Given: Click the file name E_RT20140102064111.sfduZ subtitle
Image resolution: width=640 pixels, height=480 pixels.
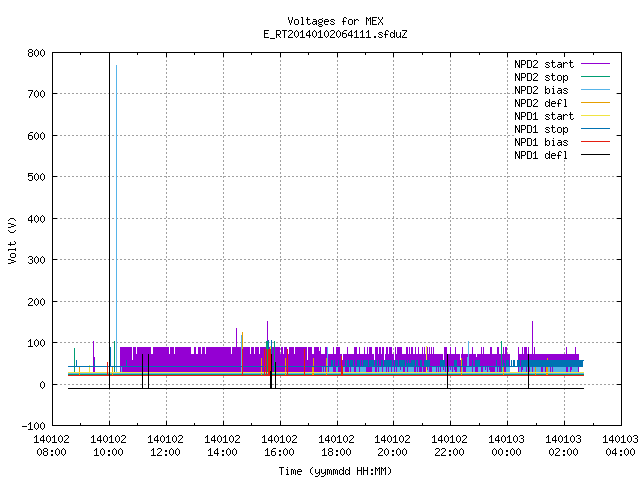Looking at the screenshot, I should pyautogui.click(x=336, y=34).
